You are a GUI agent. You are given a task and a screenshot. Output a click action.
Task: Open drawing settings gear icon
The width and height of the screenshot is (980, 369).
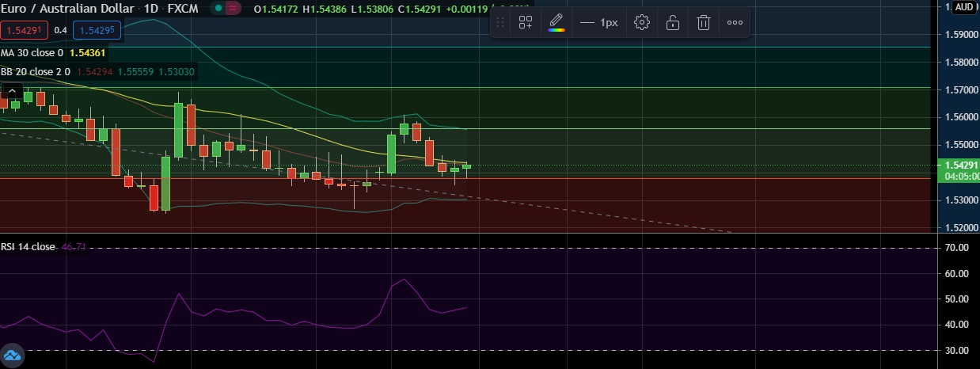pyautogui.click(x=642, y=22)
